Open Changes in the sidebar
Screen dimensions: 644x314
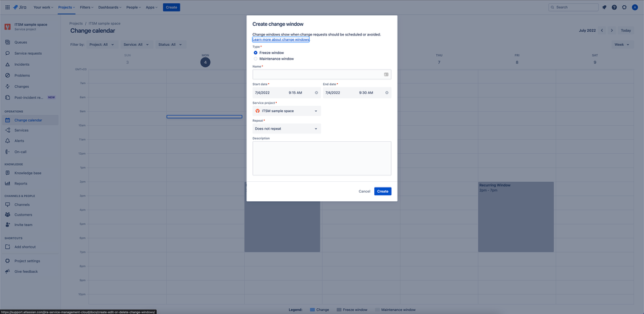[x=30, y=86]
